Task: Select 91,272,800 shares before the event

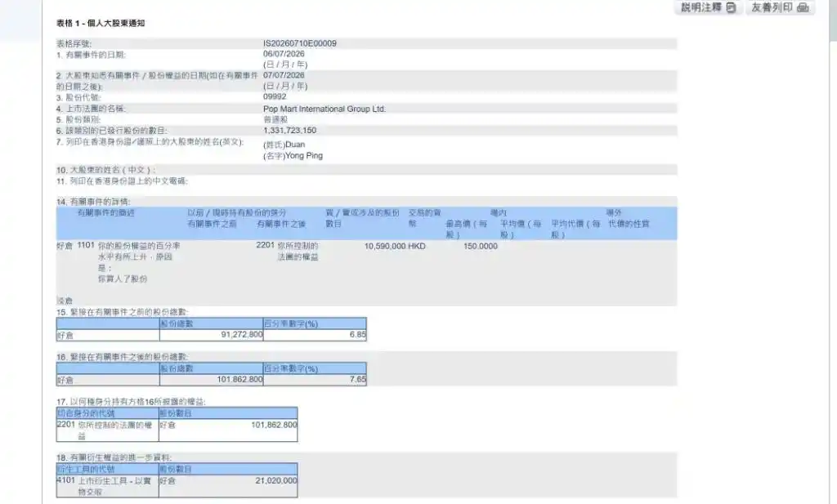Action: pos(242,334)
